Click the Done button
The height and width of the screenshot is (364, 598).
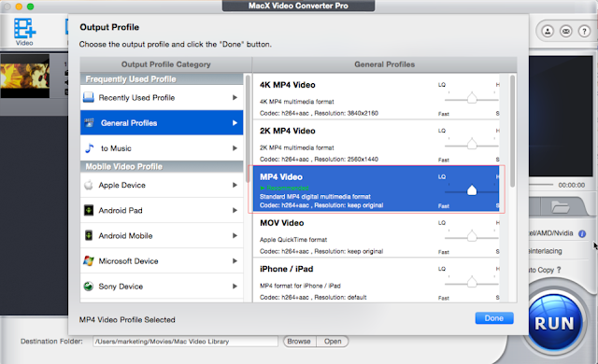[x=494, y=318]
